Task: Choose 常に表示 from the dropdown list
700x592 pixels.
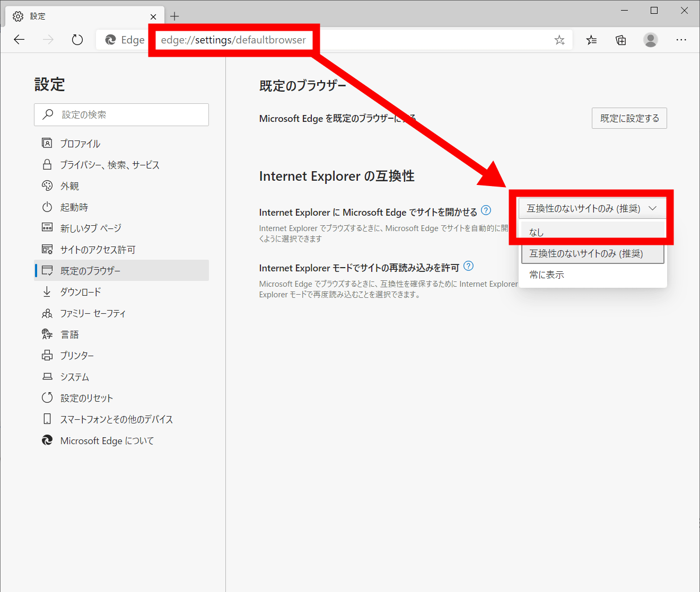Action: [x=593, y=275]
